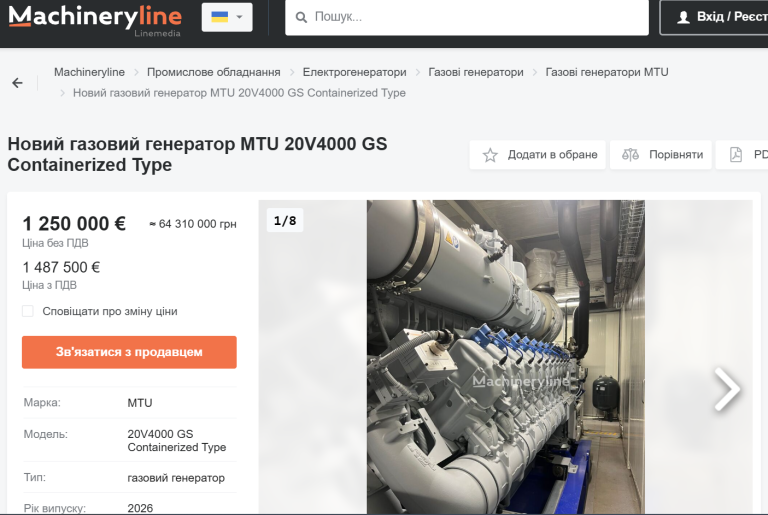Open the Machineryline logo homepage
This screenshot has height=515, width=768.
pos(95,20)
